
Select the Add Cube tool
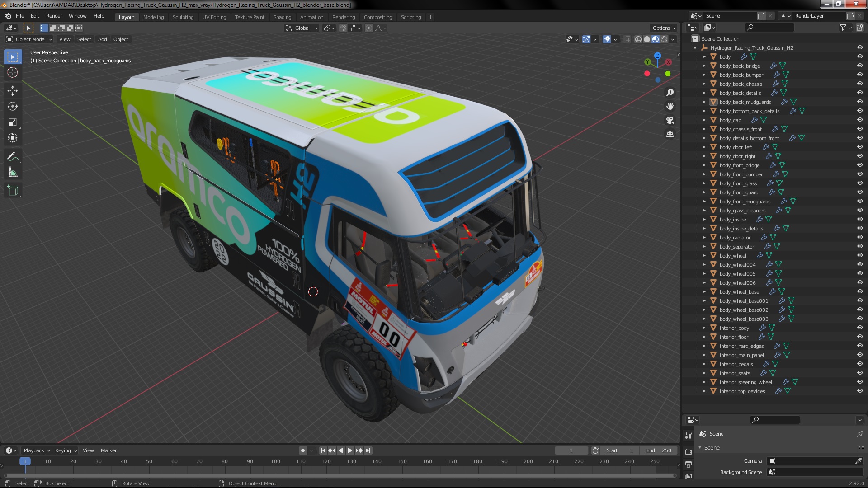[13, 191]
